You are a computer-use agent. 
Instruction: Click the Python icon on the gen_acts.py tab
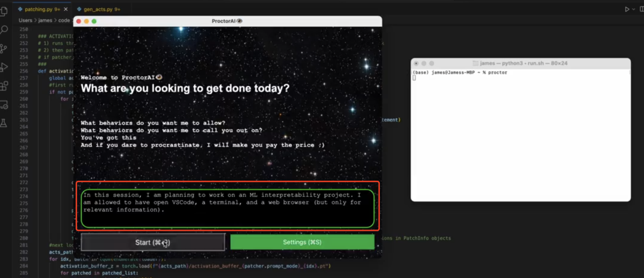click(x=79, y=9)
